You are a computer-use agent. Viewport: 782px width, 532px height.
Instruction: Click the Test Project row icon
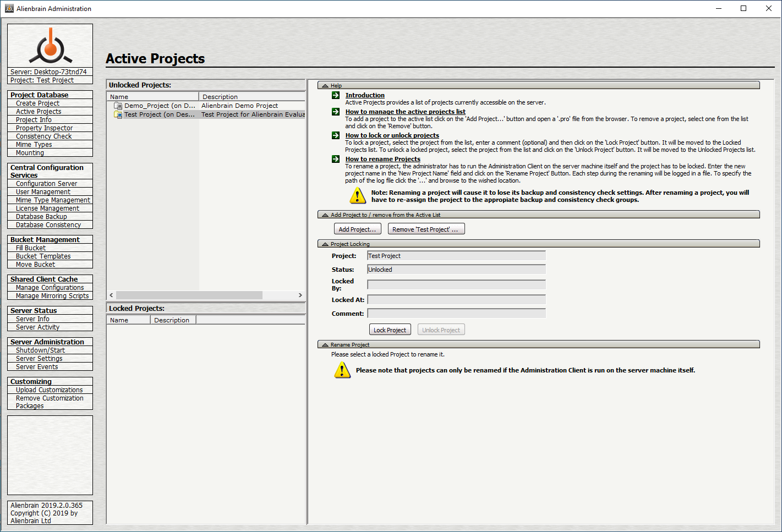pos(118,114)
